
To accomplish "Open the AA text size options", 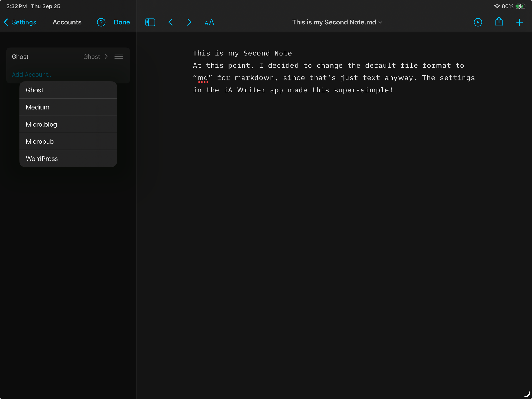I will tap(209, 23).
